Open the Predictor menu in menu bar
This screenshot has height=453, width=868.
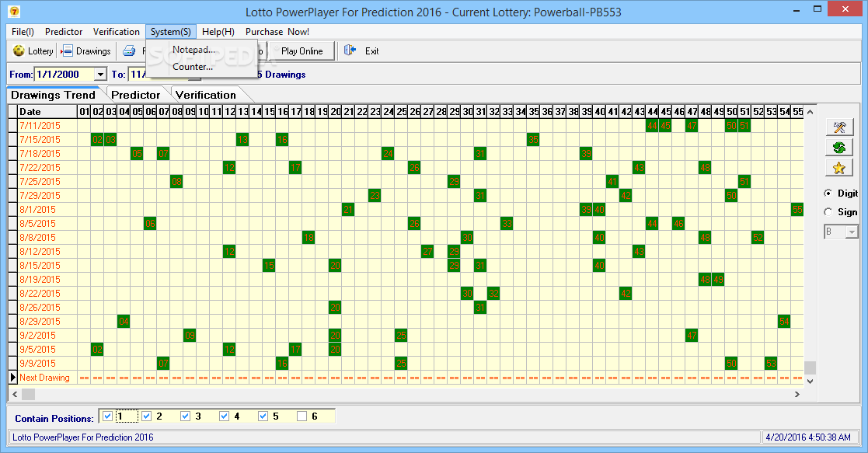click(64, 32)
